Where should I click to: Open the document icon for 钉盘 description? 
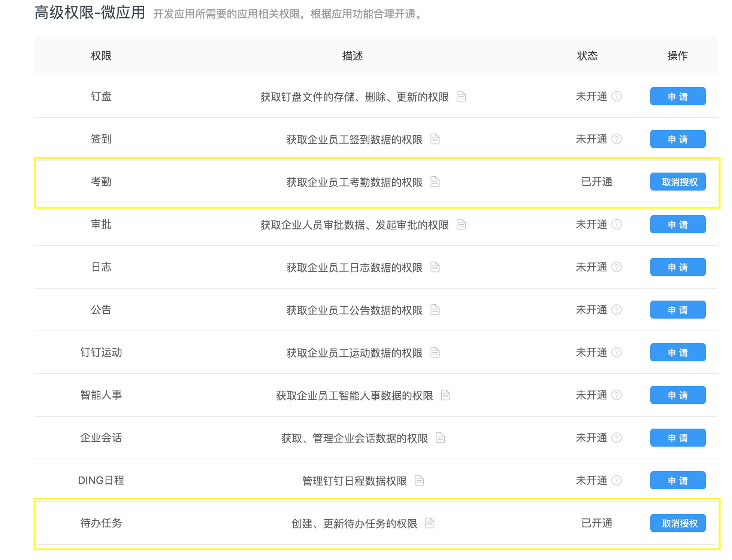(x=461, y=97)
